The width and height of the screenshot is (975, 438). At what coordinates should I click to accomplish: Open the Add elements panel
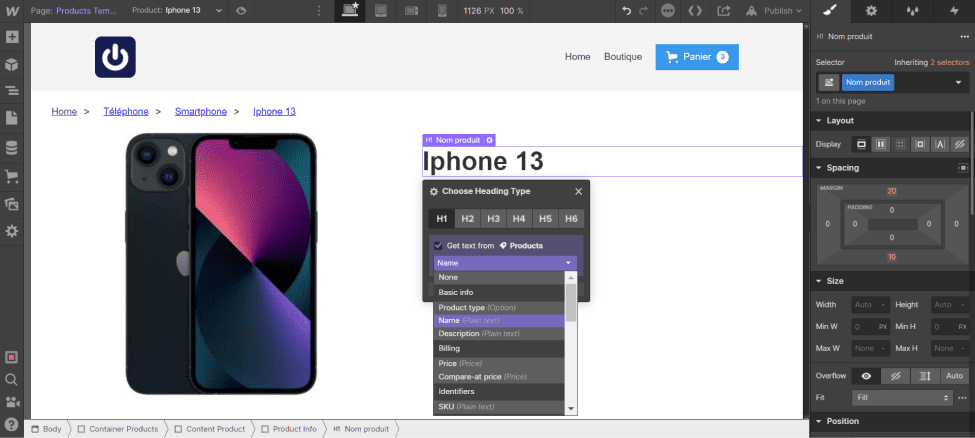pyautogui.click(x=11, y=37)
